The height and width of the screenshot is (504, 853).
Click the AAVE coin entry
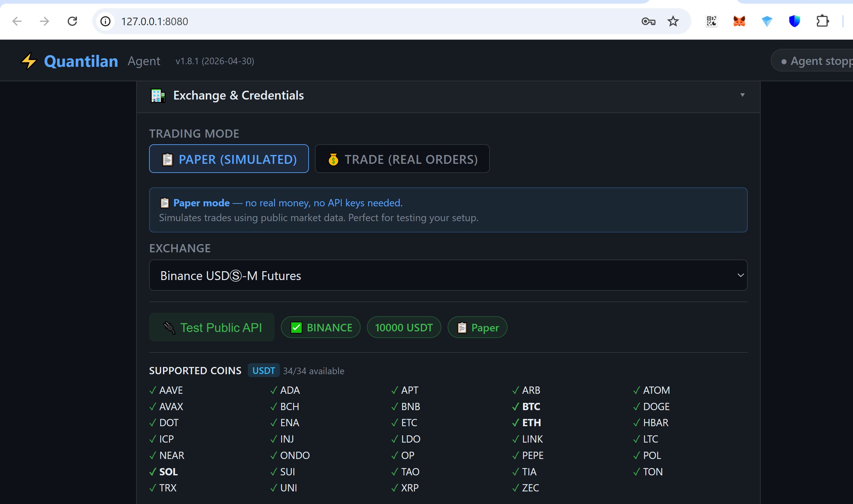pos(166,390)
